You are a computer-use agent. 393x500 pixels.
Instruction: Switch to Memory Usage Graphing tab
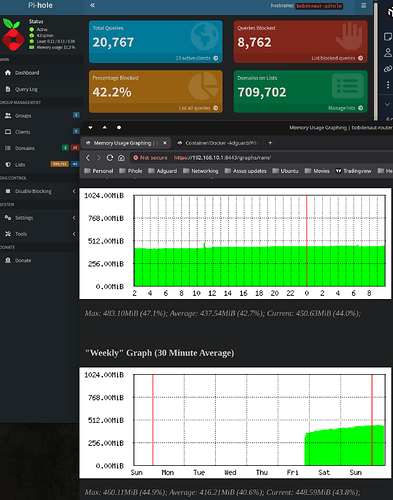(126, 143)
